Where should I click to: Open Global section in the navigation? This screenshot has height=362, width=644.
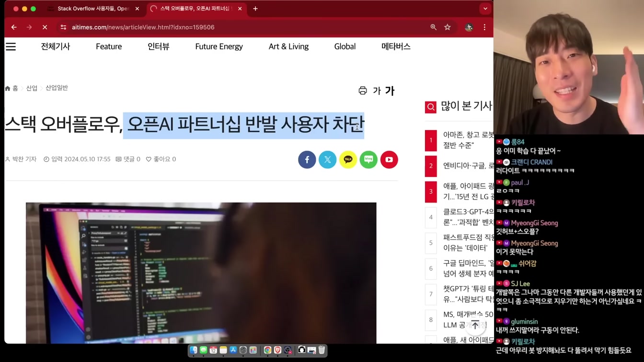pyautogui.click(x=345, y=46)
